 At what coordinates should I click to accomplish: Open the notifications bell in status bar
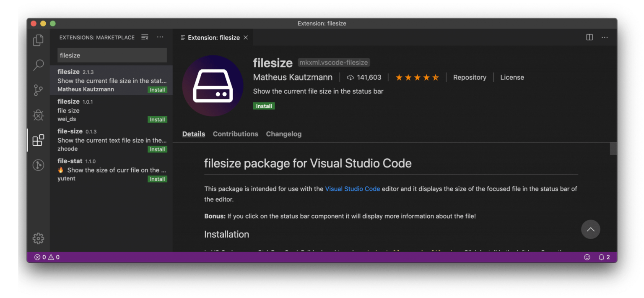coord(601,257)
